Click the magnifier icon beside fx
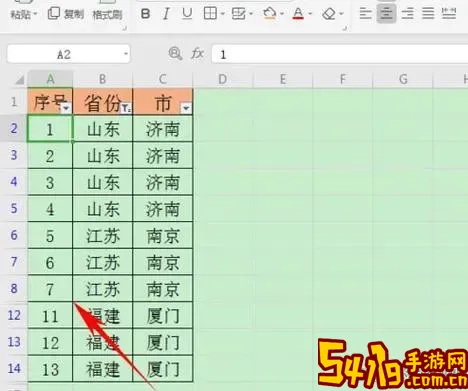This screenshot has height=391, width=468. [175, 53]
